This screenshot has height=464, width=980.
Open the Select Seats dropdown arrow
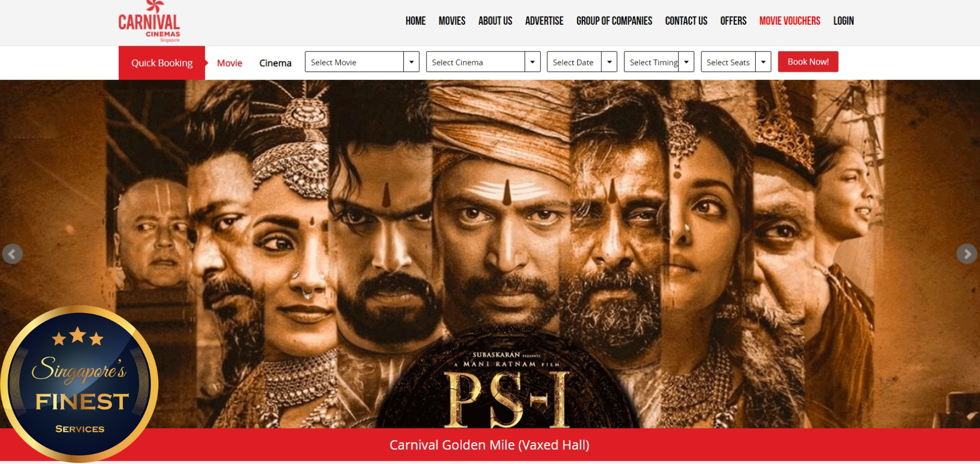763,62
